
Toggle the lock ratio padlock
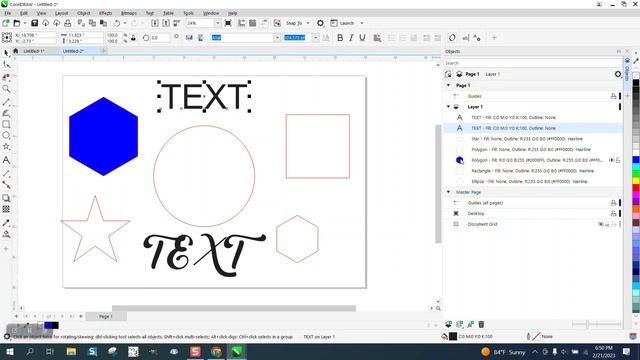(x=133, y=38)
